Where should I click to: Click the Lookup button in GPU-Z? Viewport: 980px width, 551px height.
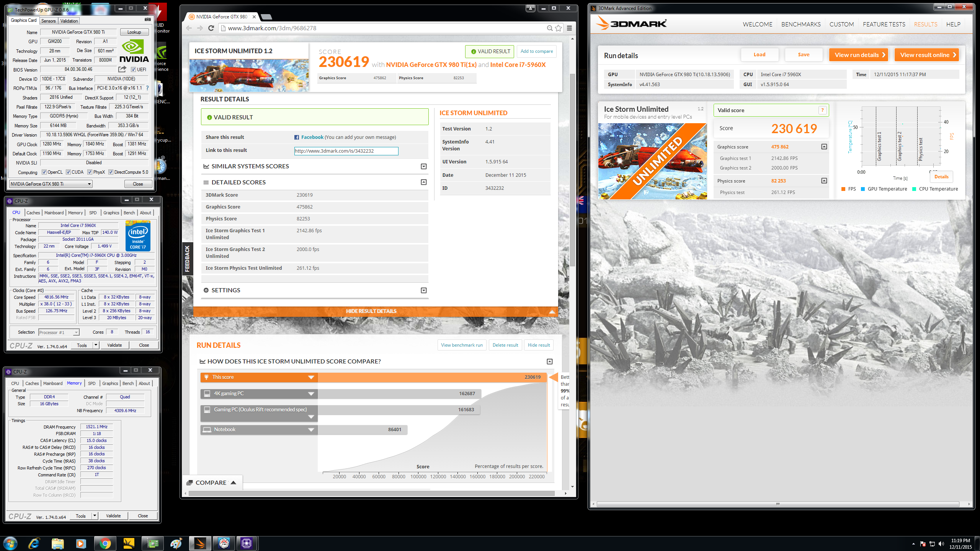point(134,32)
